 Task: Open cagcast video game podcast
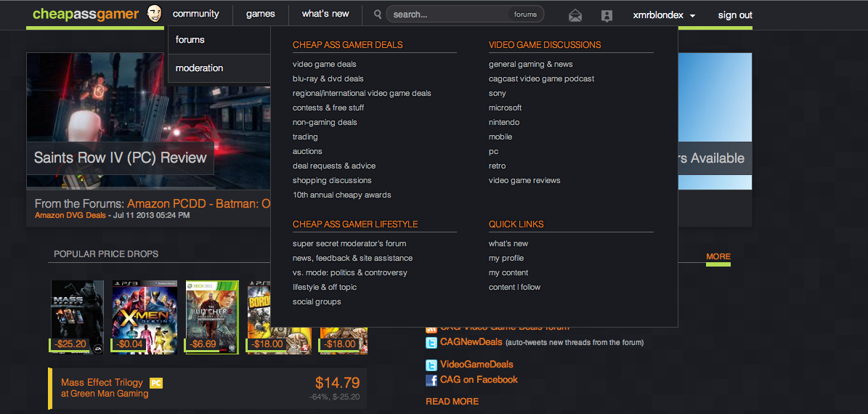point(541,78)
